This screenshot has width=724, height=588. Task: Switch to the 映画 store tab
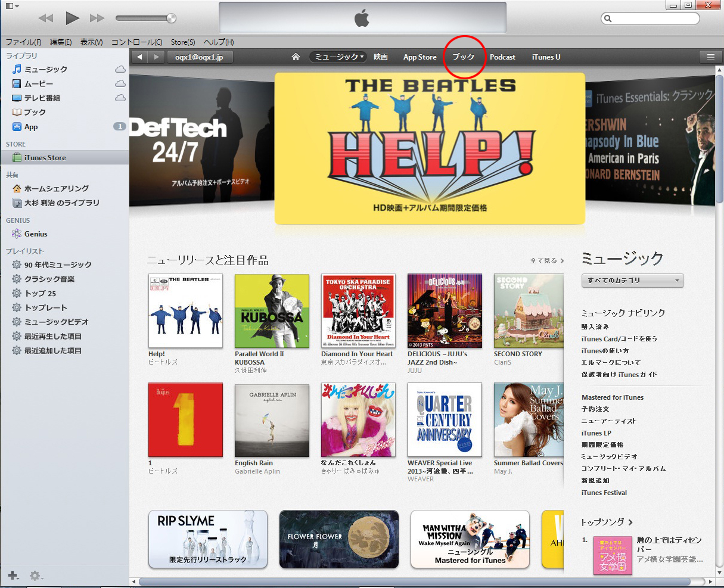click(x=381, y=57)
